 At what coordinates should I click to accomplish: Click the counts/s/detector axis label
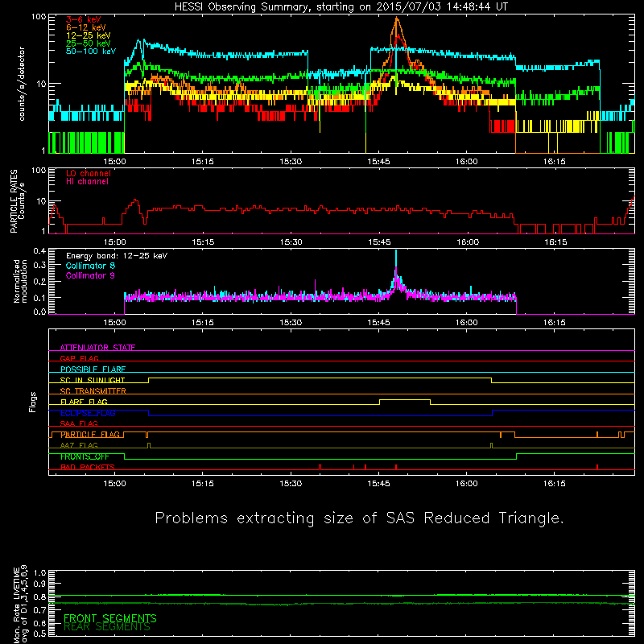tap(22, 84)
